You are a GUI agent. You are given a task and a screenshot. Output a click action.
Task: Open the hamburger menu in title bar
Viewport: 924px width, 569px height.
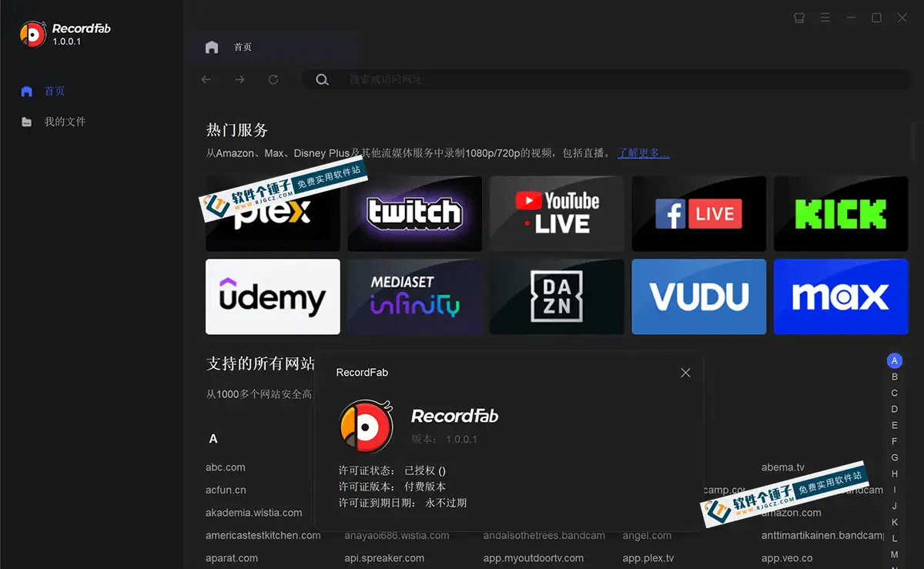825,18
